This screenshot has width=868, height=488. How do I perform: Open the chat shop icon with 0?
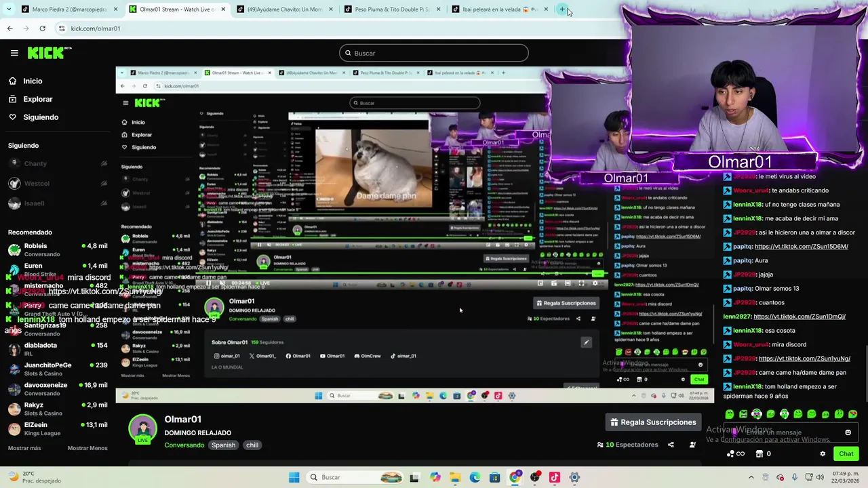tap(764, 453)
